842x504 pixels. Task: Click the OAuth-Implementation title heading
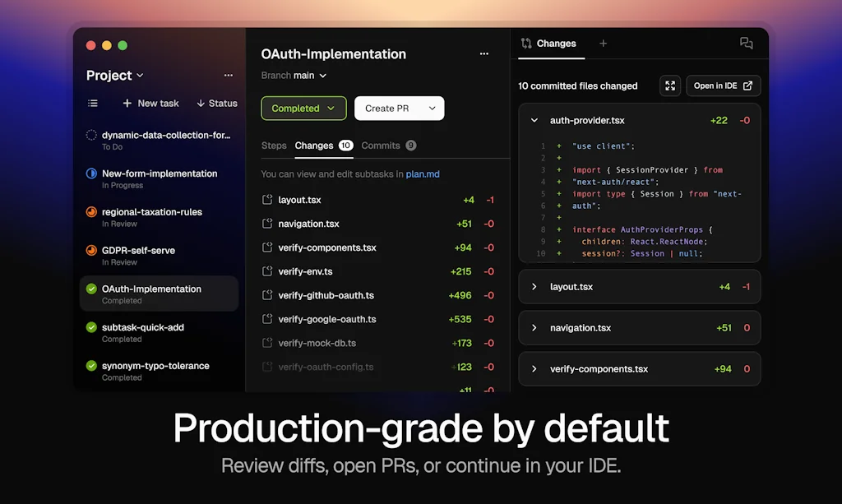click(x=334, y=54)
